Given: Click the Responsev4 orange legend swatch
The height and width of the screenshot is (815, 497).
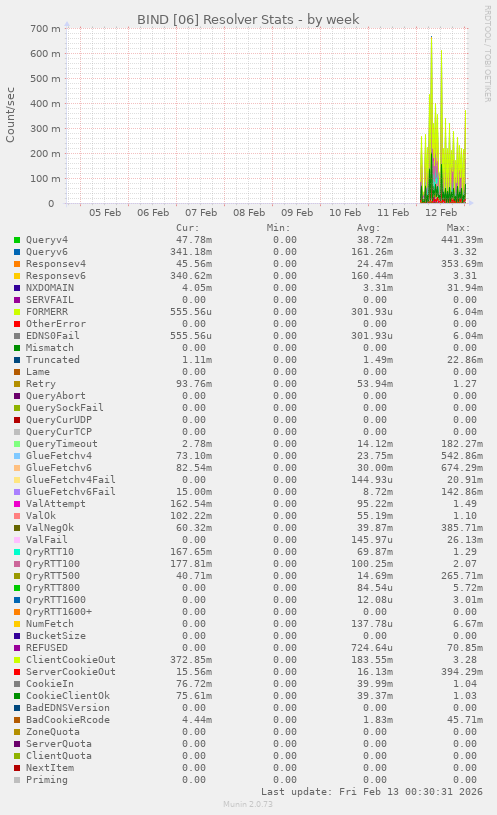Looking at the screenshot, I should point(17,264).
